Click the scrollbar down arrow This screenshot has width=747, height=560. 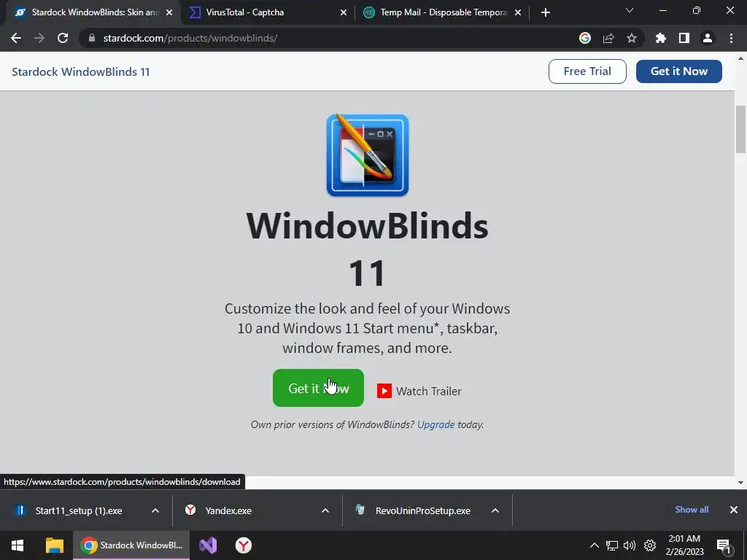[740, 483]
